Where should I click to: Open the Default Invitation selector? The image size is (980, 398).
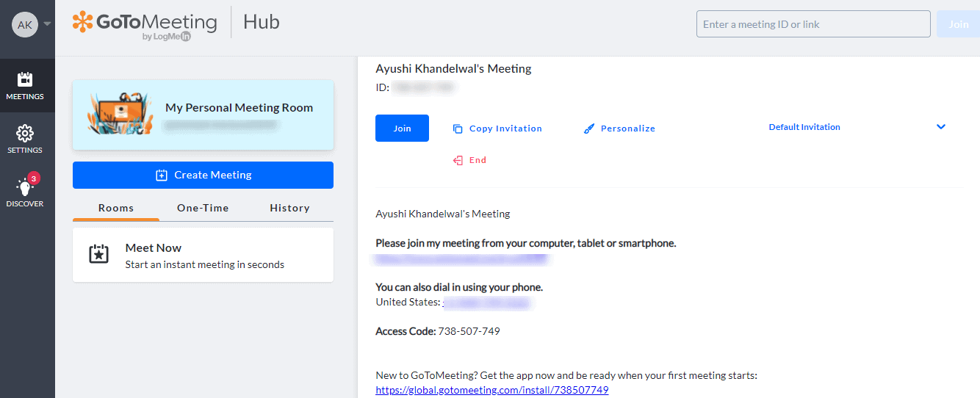(x=804, y=127)
